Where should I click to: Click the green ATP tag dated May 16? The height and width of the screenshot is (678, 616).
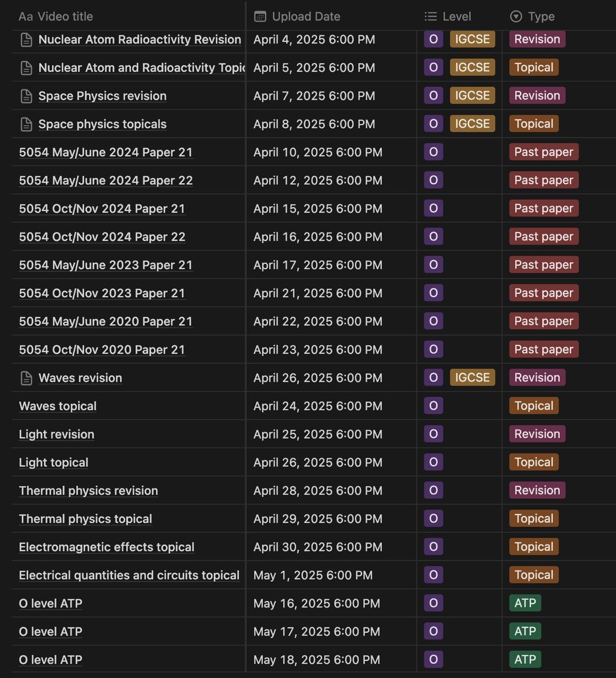coord(525,603)
